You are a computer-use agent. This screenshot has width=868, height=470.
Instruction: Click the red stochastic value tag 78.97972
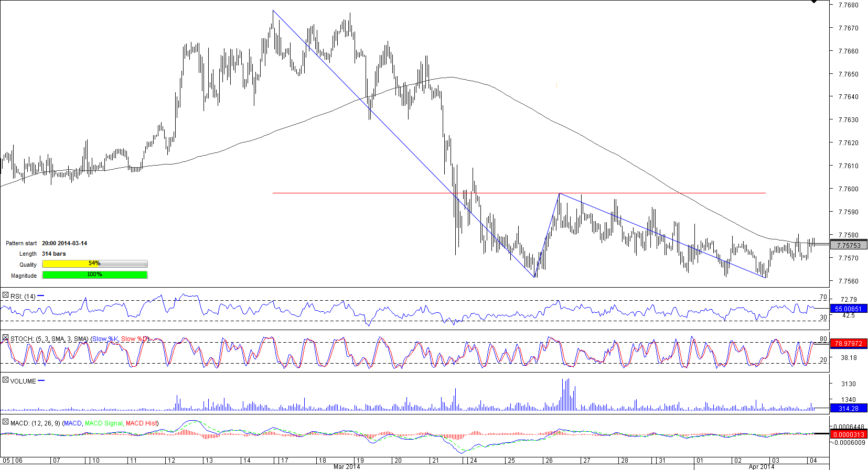[x=848, y=344]
